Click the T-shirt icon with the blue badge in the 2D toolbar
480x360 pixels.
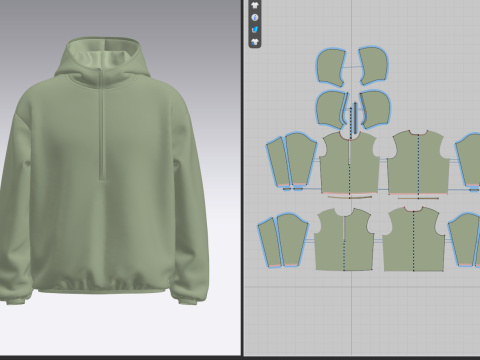pyautogui.click(x=255, y=42)
